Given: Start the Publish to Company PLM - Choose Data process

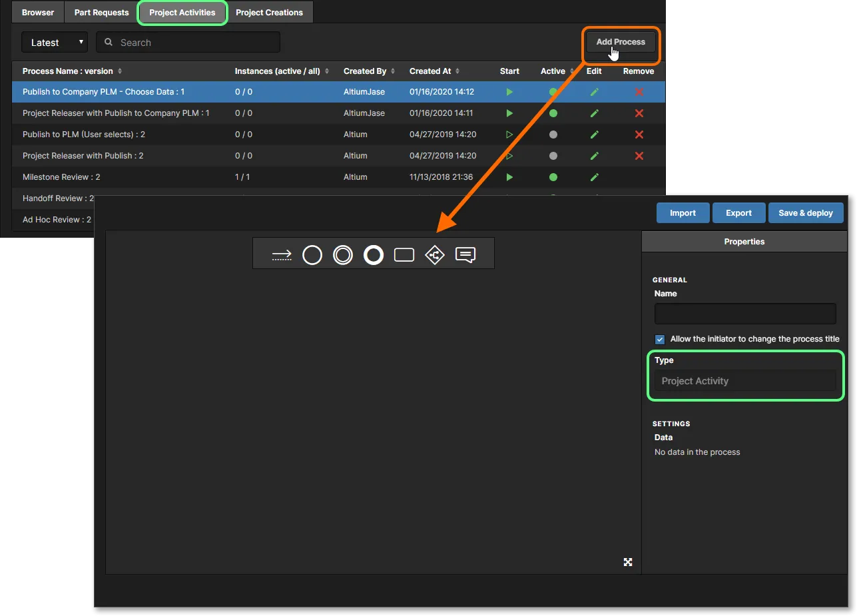Looking at the screenshot, I should coord(509,92).
